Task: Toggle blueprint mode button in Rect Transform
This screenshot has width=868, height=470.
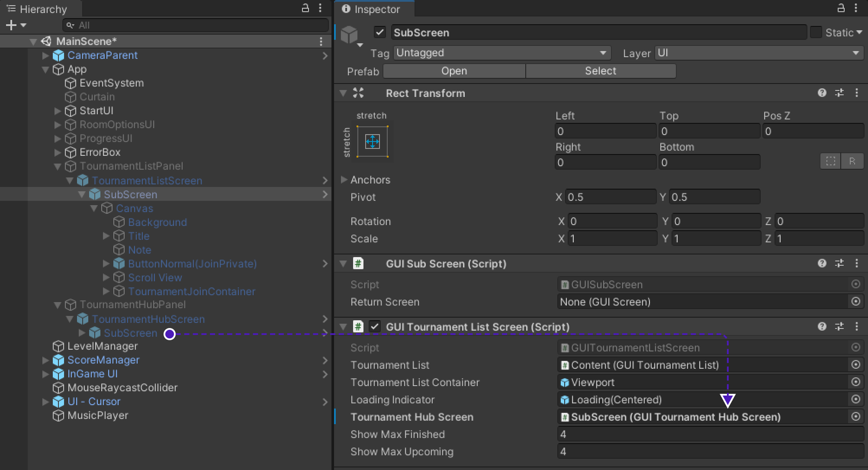Action: point(830,161)
